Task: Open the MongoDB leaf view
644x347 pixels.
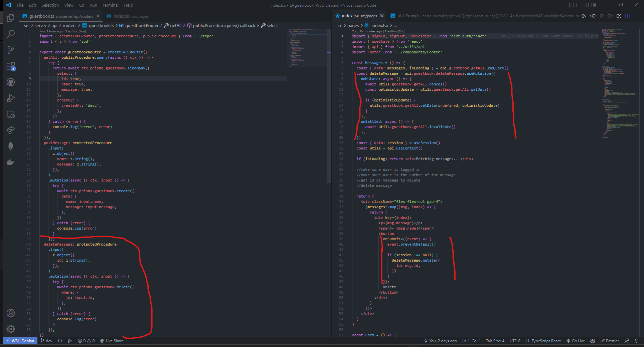Action: pos(11,146)
